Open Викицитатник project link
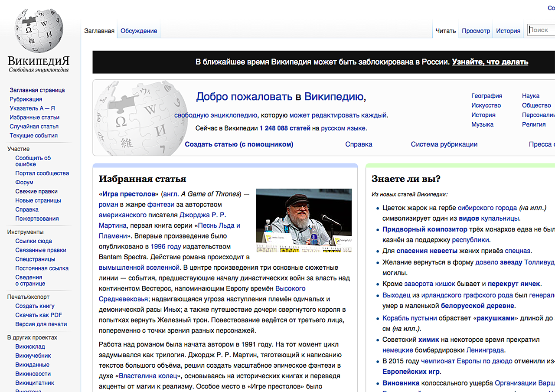Image resolution: width=555 pixels, height=392 pixels. click(x=35, y=383)
